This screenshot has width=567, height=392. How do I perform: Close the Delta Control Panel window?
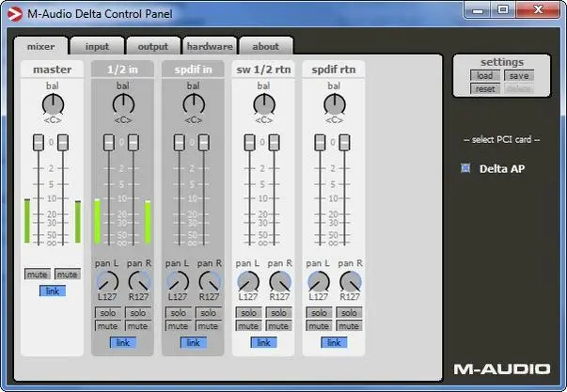538,9
